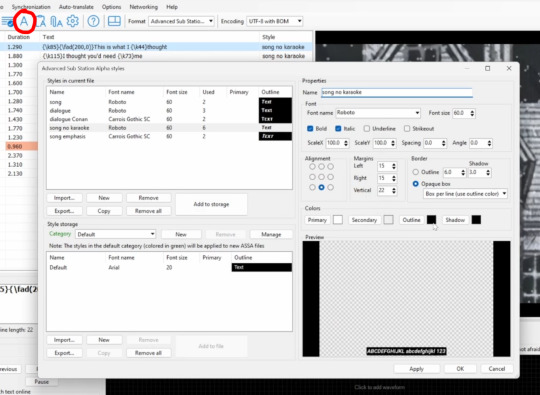Click Copy under styles in current file
540x395 pixels.
pos(104,211)
